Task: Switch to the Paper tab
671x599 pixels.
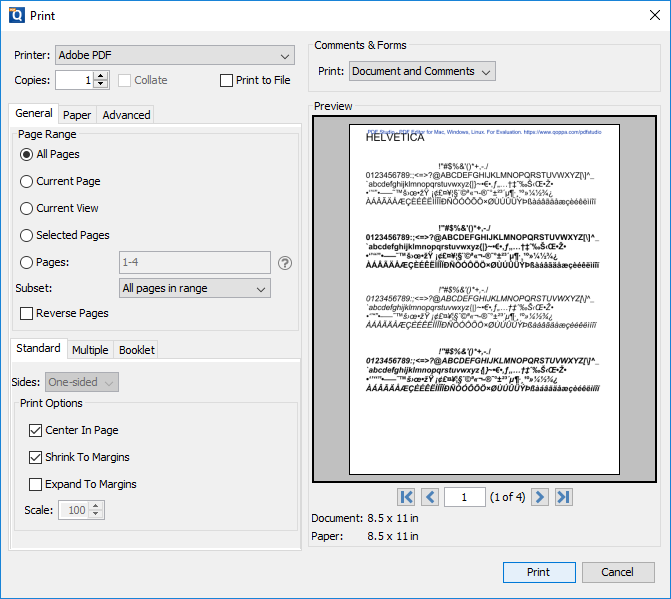Action: tap(77, 115)
